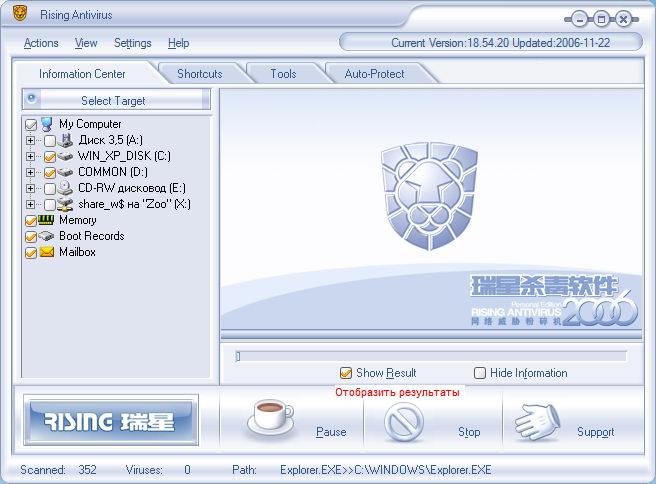Uncheck the Memory checkbox

coord(31,221)
